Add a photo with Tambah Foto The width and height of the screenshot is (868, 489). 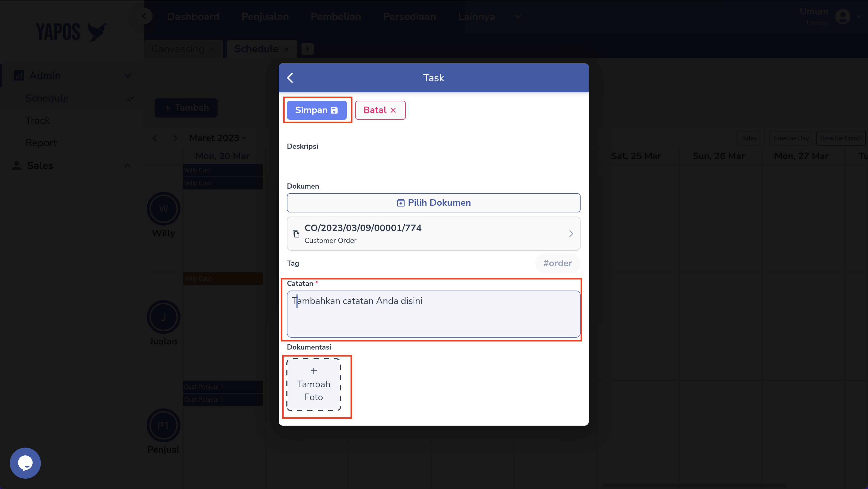(x=314, y=384)
